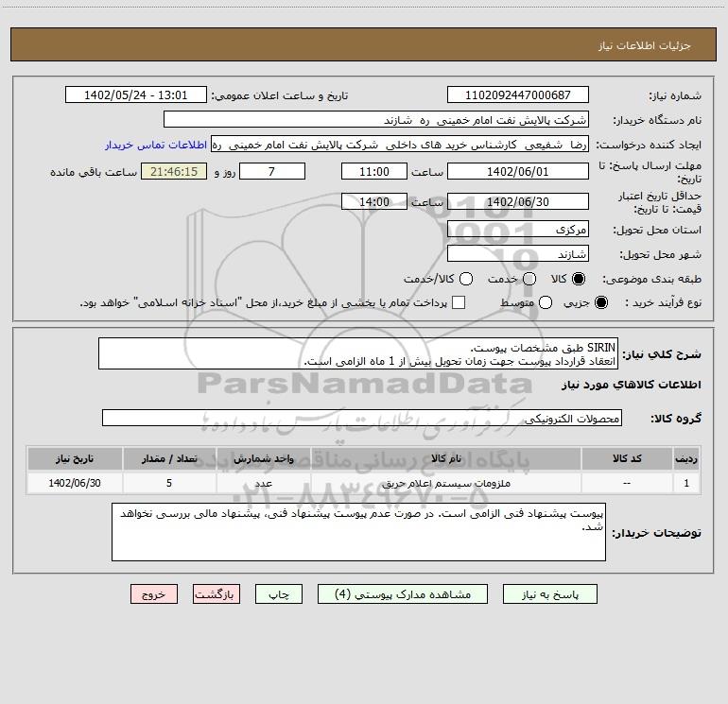Viewport: 728px width, 704px height.
Task: Click the اطلاعات کالاهای مورد نیاز heading
Action: click(x=632, y=385)
